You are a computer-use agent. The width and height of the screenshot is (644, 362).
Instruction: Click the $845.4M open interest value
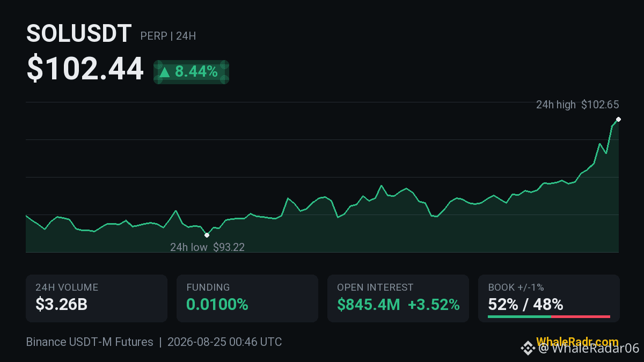(x=369, y=305)
